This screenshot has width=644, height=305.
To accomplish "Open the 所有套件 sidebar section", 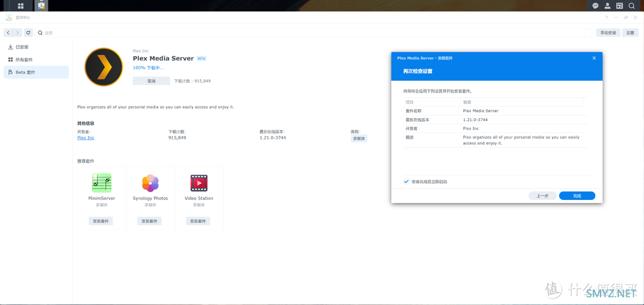I will [36, 60].
